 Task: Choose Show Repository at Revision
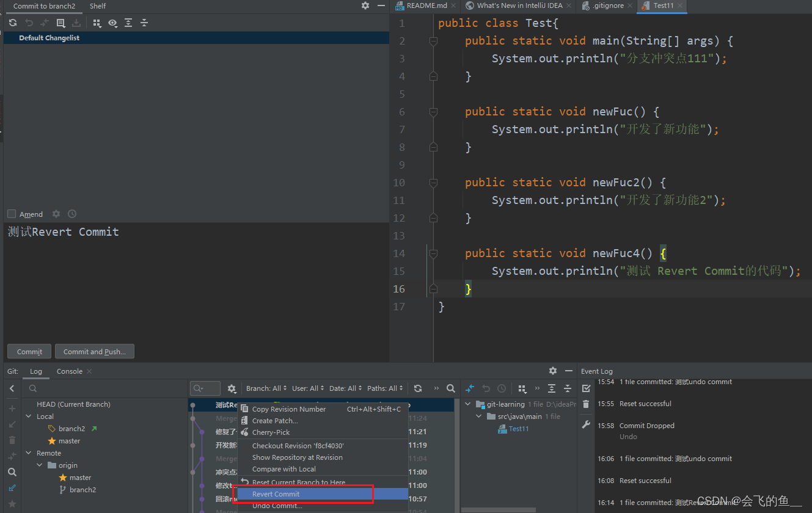[x=323, y=457]
